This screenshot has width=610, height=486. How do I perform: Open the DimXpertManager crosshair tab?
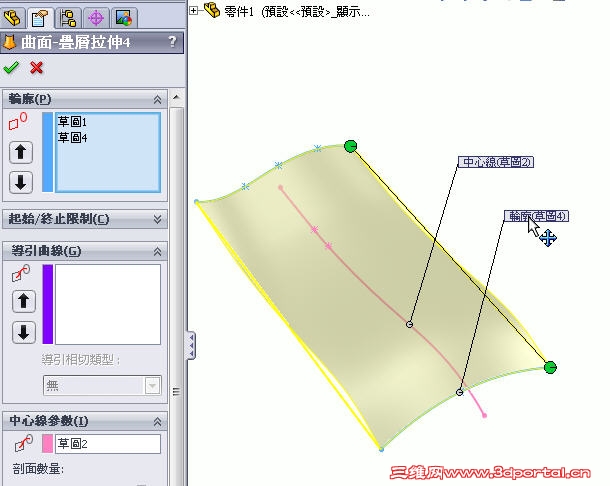pos(96,18)
